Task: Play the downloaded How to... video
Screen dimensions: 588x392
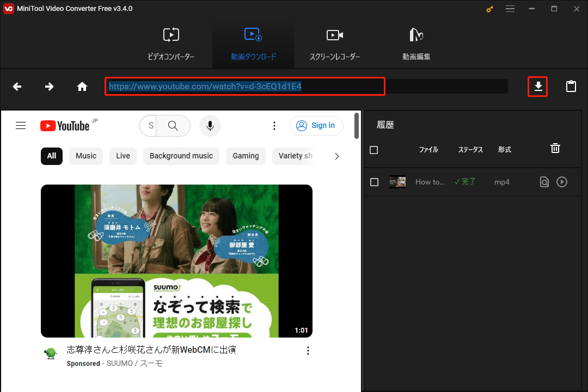Action: coord(562,182)
